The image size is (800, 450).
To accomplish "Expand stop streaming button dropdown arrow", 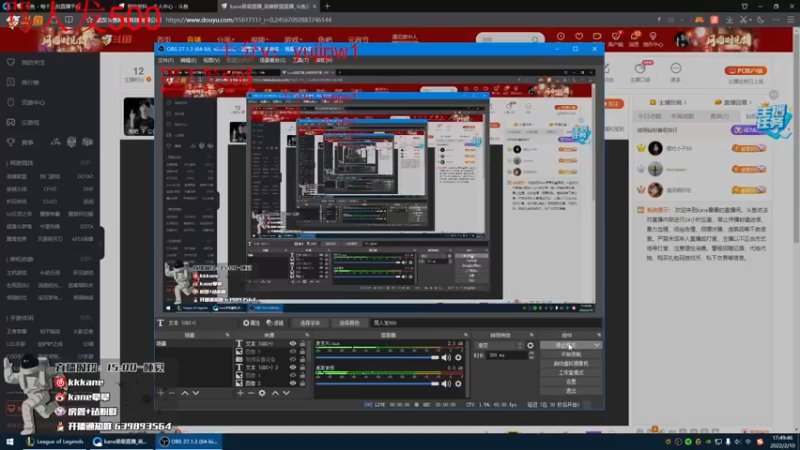I will point(596,345).
